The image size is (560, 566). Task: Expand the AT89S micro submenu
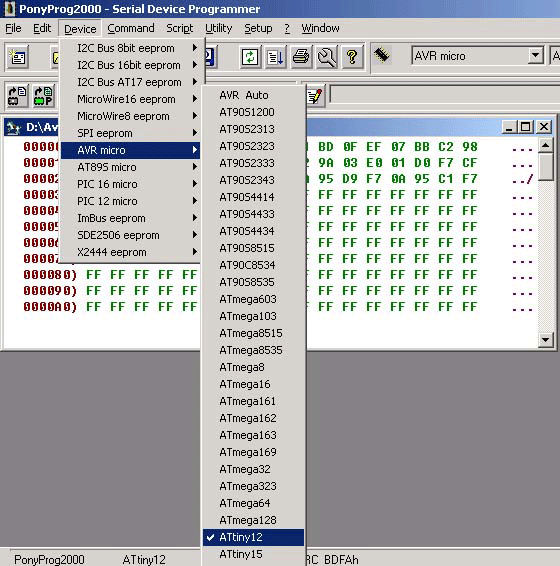[130, 167]
